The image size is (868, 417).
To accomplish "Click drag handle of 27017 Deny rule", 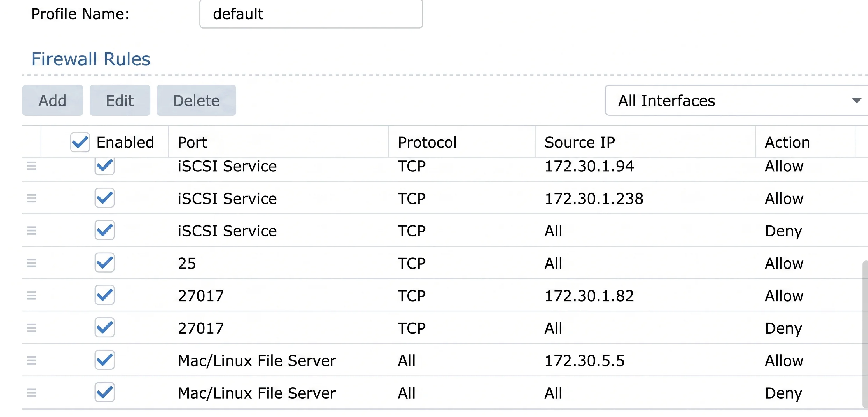I will coord(31,328).
